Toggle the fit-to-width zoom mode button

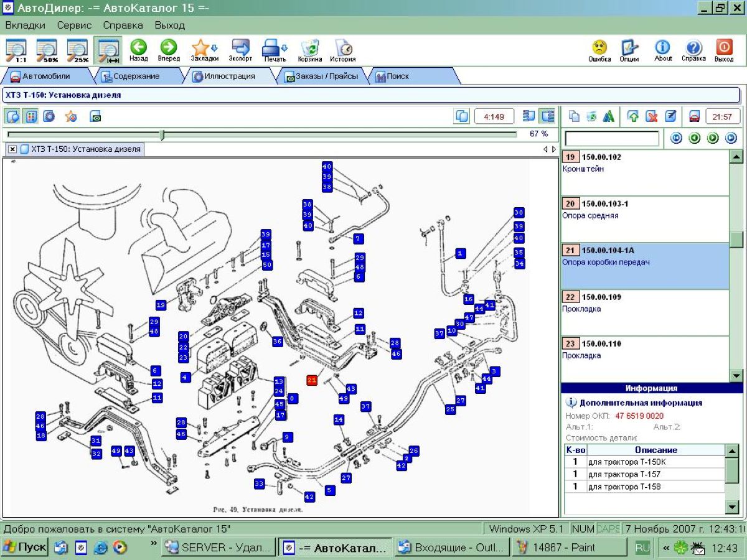pos(108,49)
